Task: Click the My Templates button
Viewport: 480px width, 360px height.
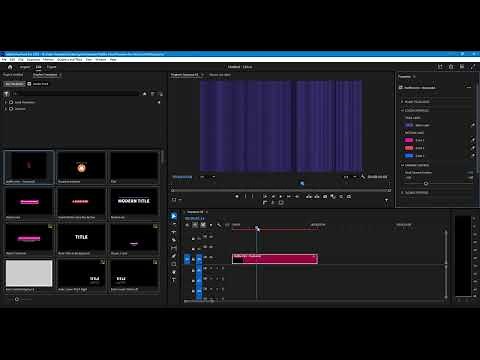Action: pos(14,84)
